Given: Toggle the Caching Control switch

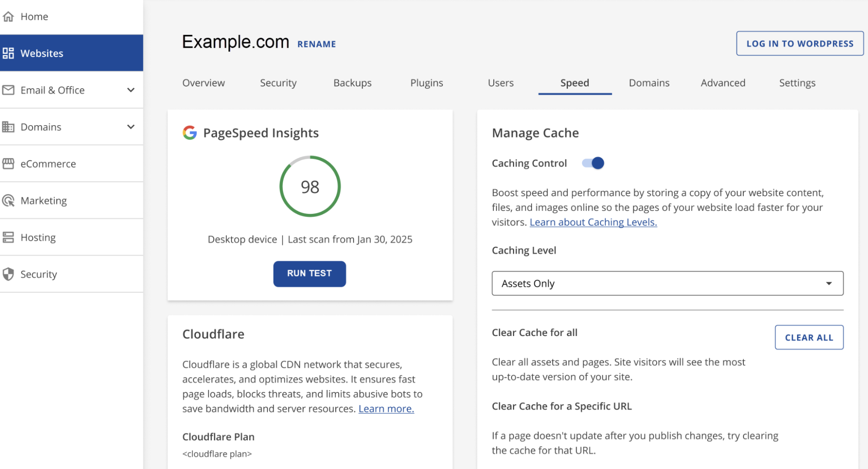Looking at the screenshot, I should (593, 163).
